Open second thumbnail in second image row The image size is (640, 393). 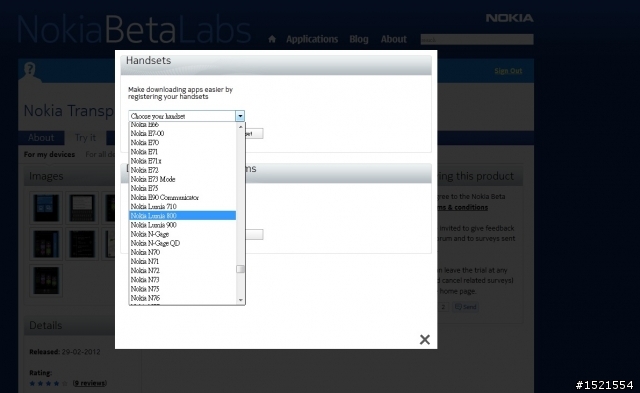pyautogui.click(x=82, y=244)
